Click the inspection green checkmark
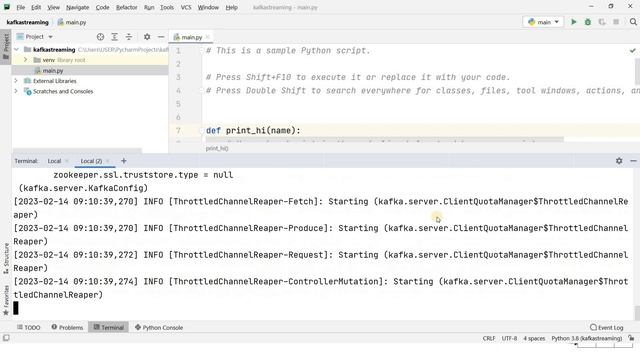Image resolution: width=640 pixels, height=360 pixels. point(632,51)
